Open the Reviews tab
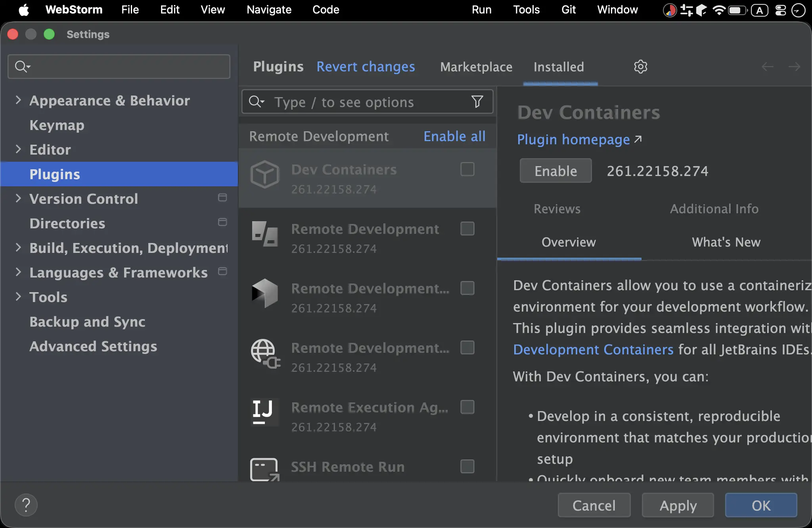Image resolution: width=812 pixels, height=528 pixels. point(557,209)
